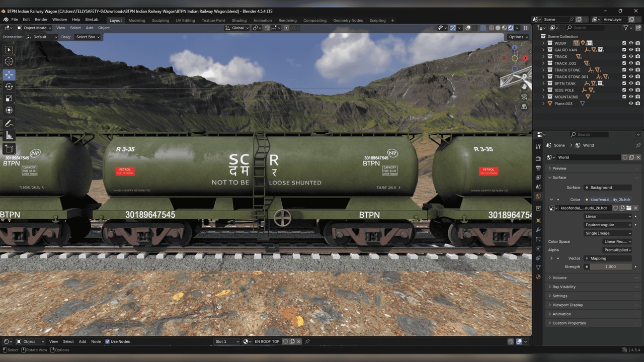Activate the Move tool

(x=9, y=74)
